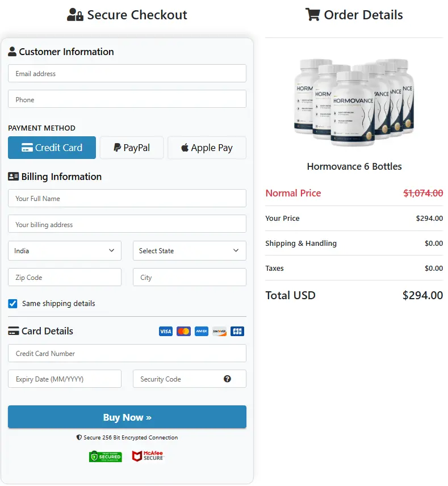Click the Customer Information person icon
This screenshot has width=448, height=486.
point(12,52)
